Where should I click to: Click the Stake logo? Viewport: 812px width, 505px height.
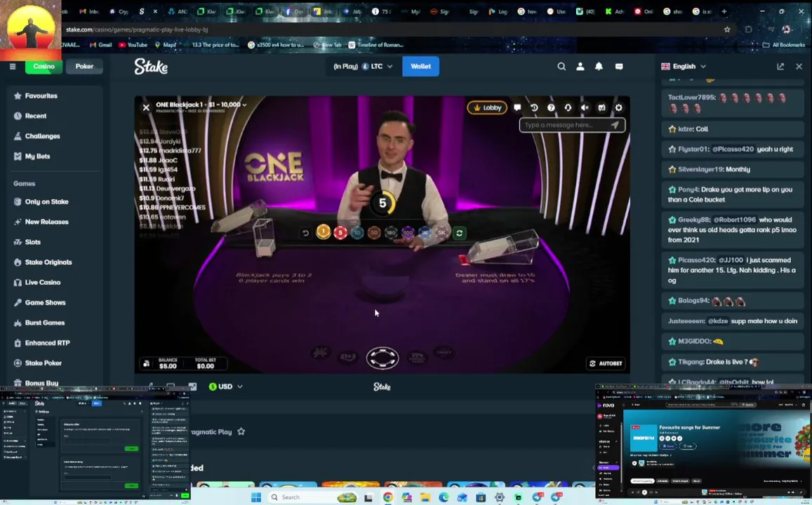click(151, 66)
